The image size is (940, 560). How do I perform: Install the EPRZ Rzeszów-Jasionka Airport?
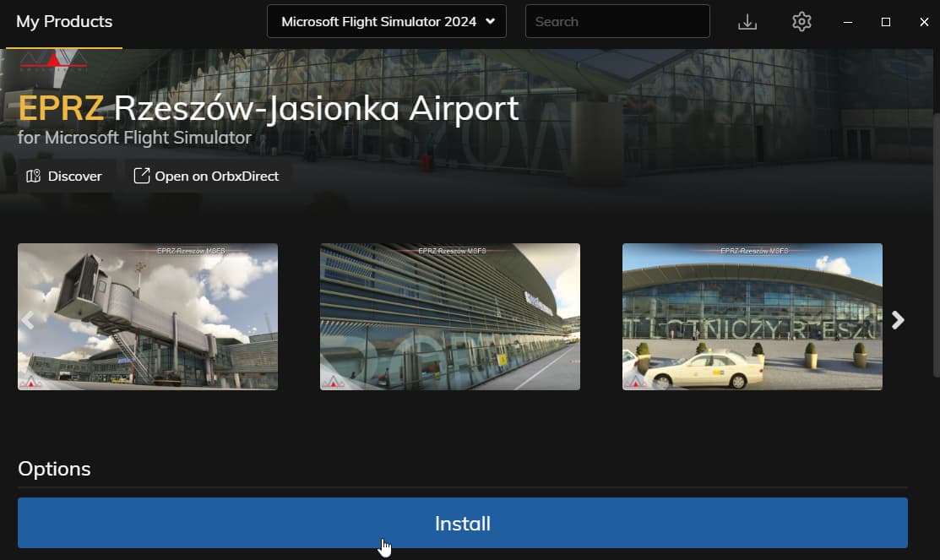coord(462,523)
